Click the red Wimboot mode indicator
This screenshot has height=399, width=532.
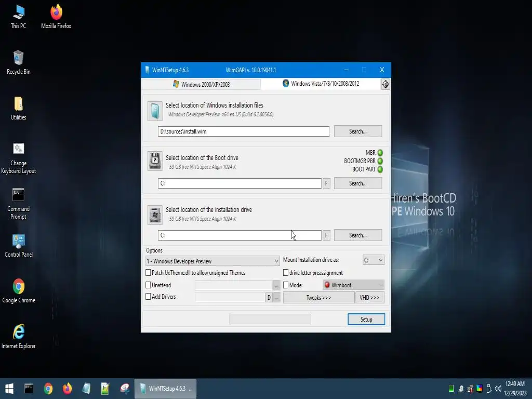[327, 285]
